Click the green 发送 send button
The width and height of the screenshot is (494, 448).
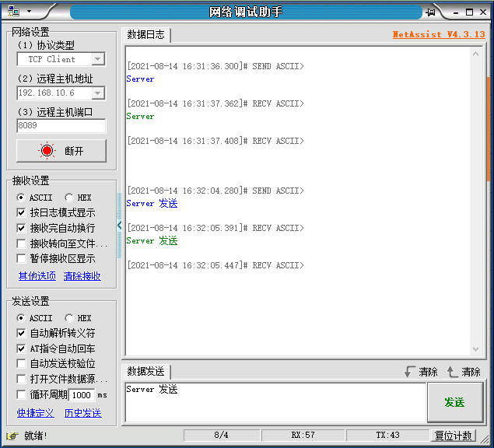pyautogui.click(x=455, y=402)
